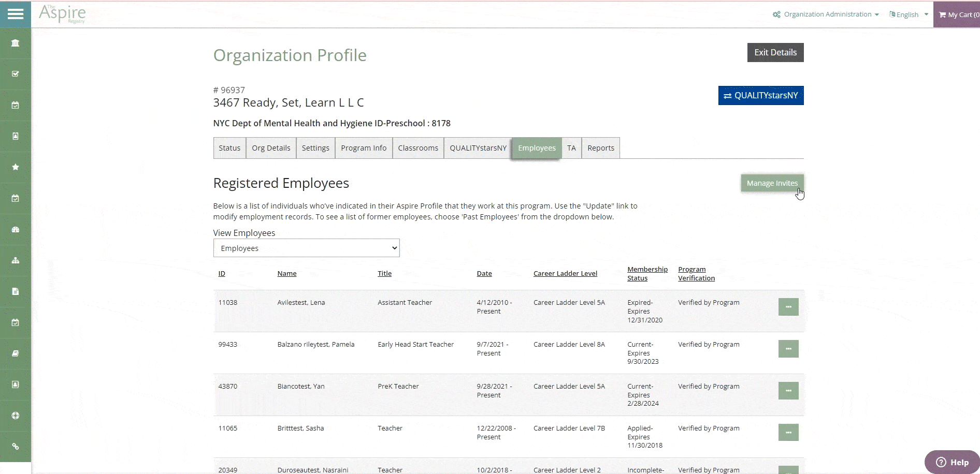Click the document file sidebar icon
The height and width of the screenshot is (474, 980).
(x=16, y=291)
